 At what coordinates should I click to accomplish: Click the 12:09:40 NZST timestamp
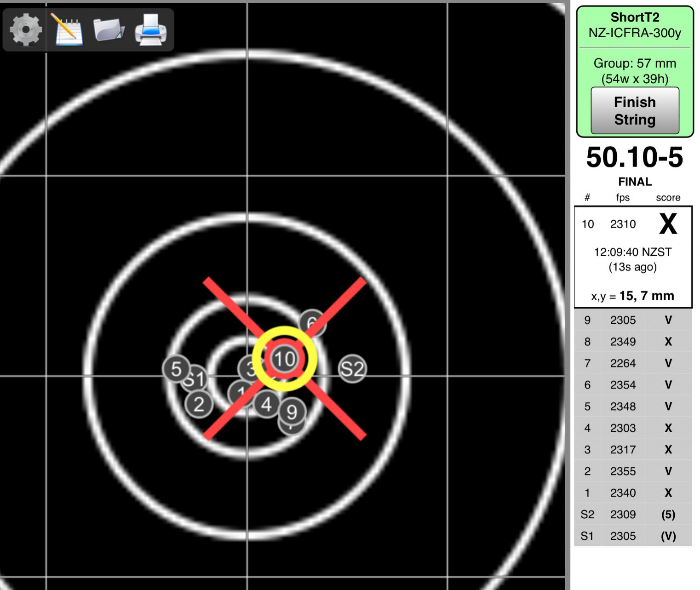[x=633, y=252]
